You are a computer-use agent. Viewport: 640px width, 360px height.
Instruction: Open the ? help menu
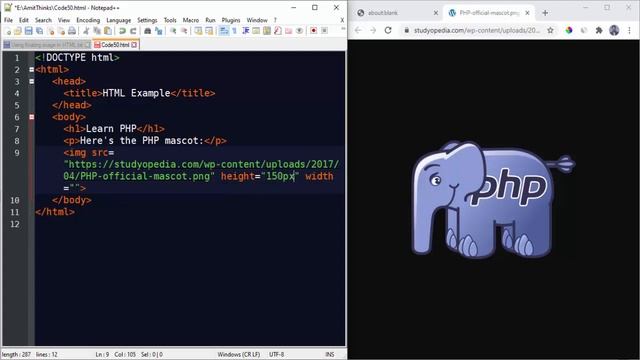click(x=275, y=20)
